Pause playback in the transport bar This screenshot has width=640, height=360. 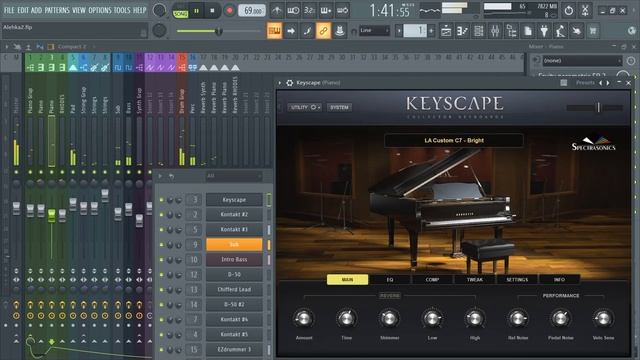click(x=196, y=11)
